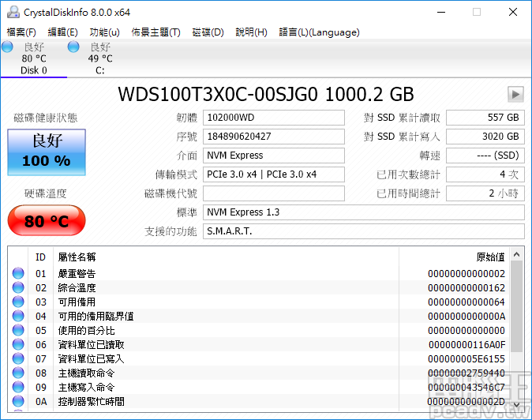Select the 資料單位已寫入 attribute name
Screen dimensions: 532x420
point(92,359)
